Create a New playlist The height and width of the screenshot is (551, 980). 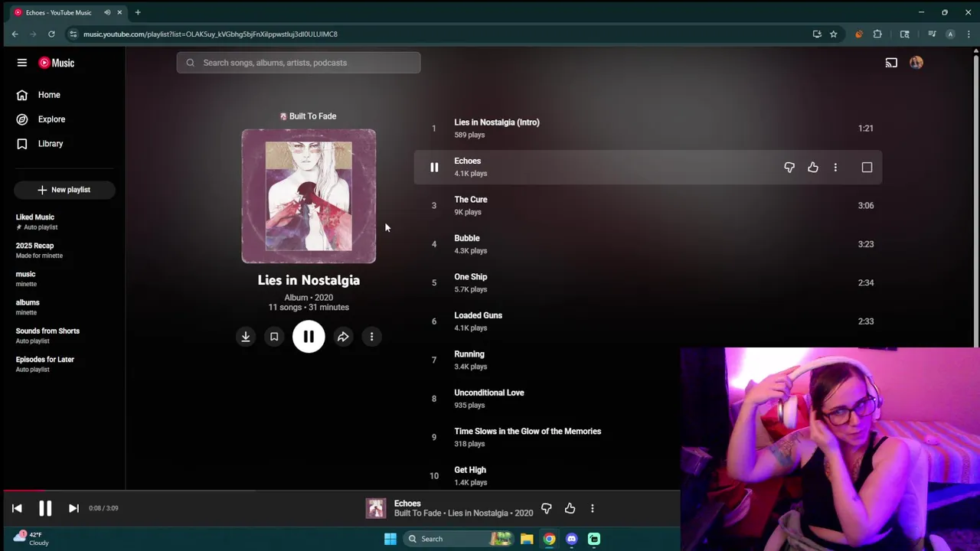(64, 190)
